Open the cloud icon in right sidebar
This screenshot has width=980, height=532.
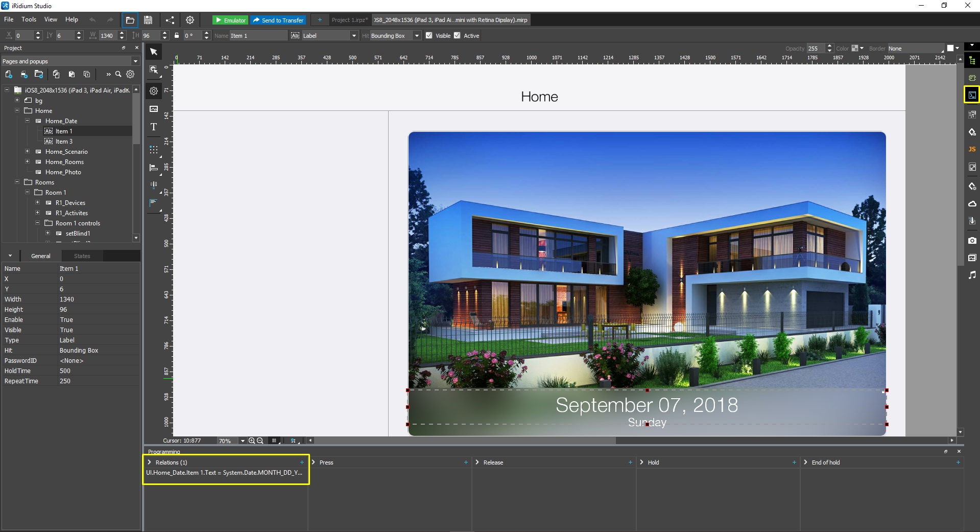972,203
